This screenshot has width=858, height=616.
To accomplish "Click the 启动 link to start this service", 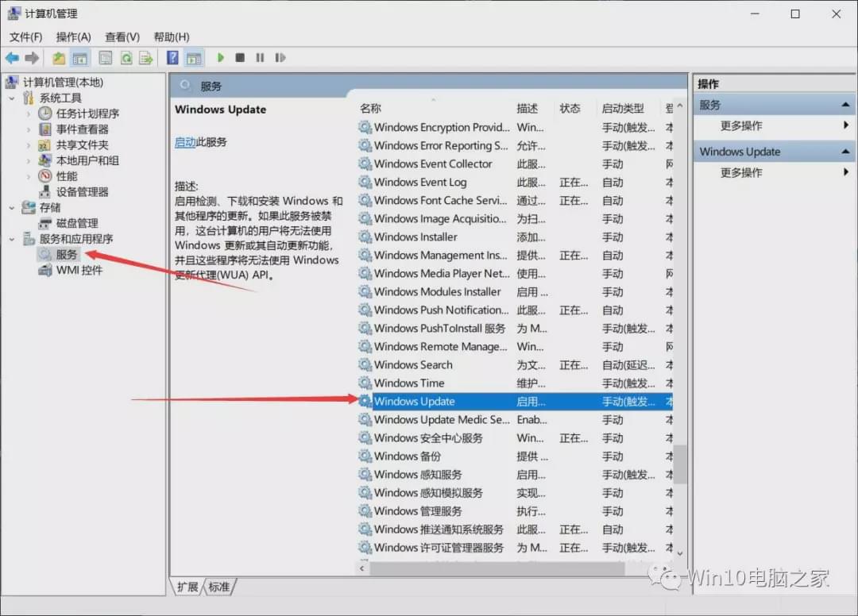I will [185, 142].
